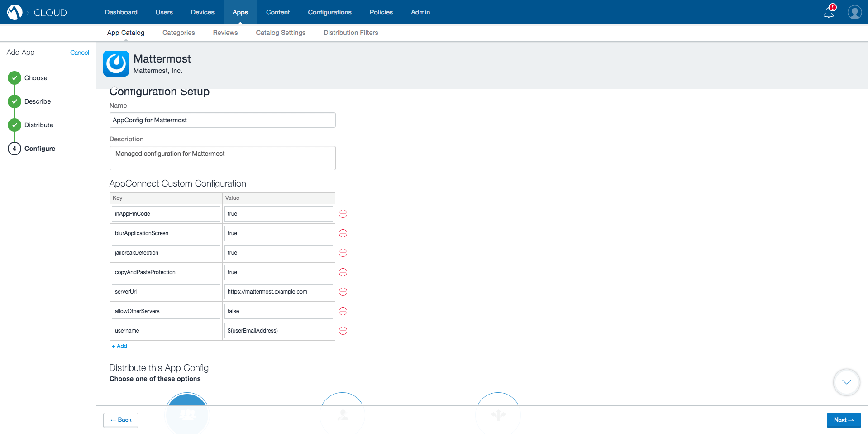Screen dimensions: 868x434
Task: Open the Users menu
Action: pos(164,12)
